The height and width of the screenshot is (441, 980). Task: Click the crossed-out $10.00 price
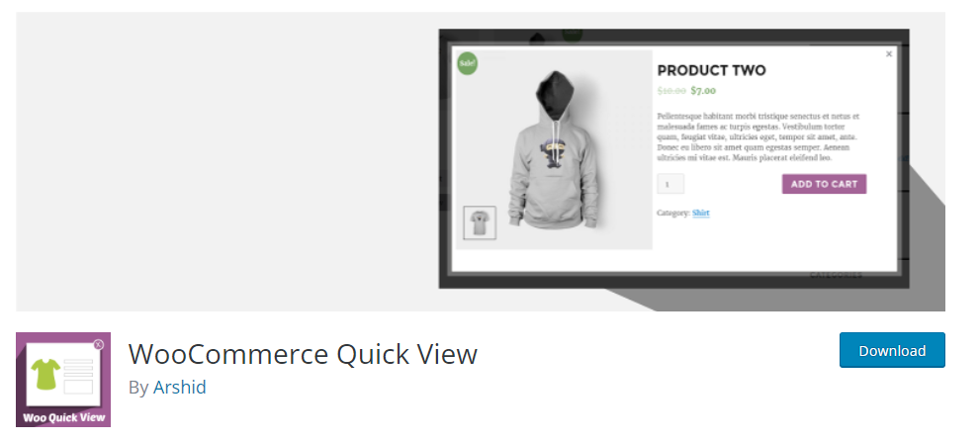pyautogui.click(x=671, y=91)
